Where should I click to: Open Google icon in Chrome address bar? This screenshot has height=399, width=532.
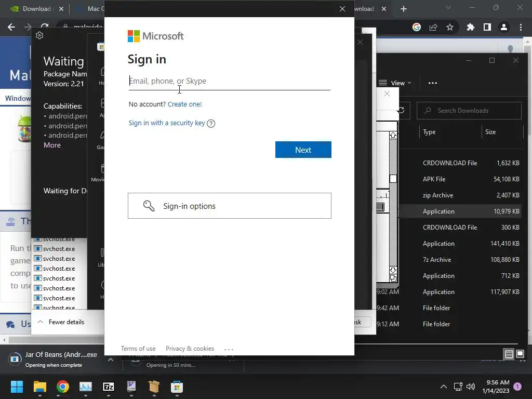point(416,27)
